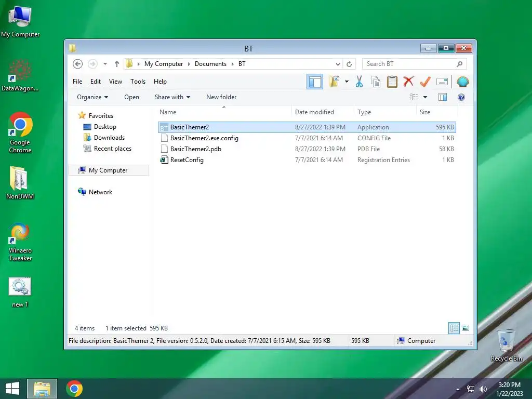Expand the arrow after My Computer breadcrumb
Viewport: 532px width, 399px height.
point(189,64)
